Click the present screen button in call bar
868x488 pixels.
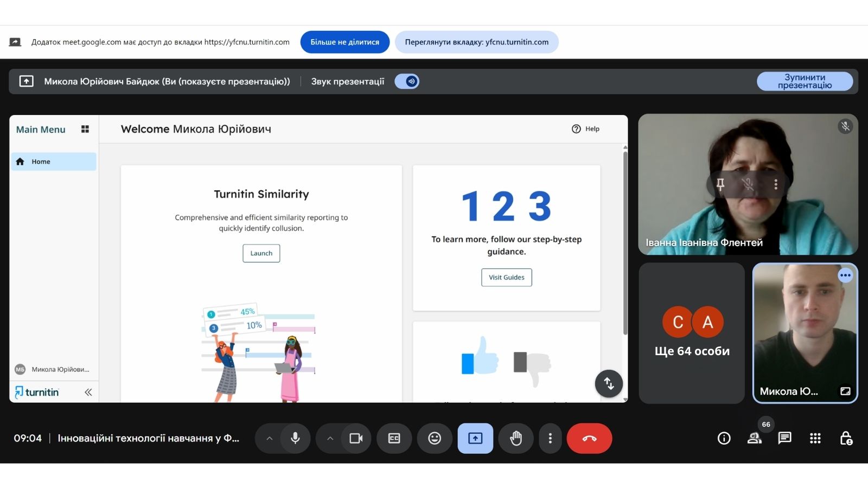click(475, 438)
